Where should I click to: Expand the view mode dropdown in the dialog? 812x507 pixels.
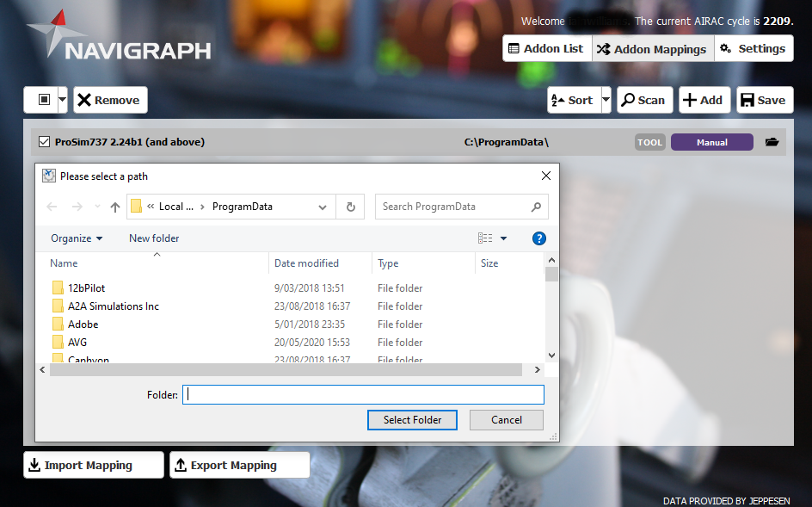[x=503, y=238]
